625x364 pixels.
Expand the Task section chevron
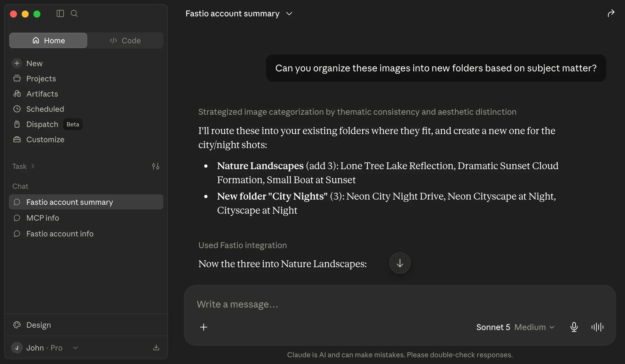pos(33,166)
